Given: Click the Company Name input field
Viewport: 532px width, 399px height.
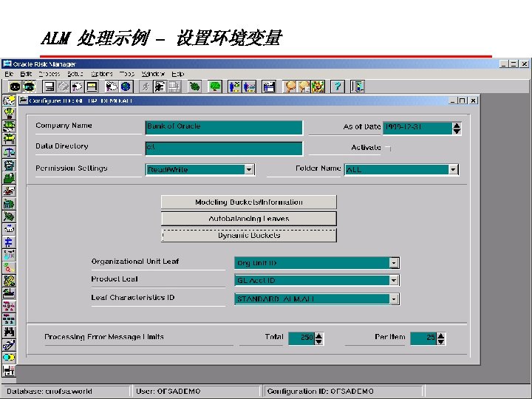Looking at the screenshot, I should pos(224,128).
